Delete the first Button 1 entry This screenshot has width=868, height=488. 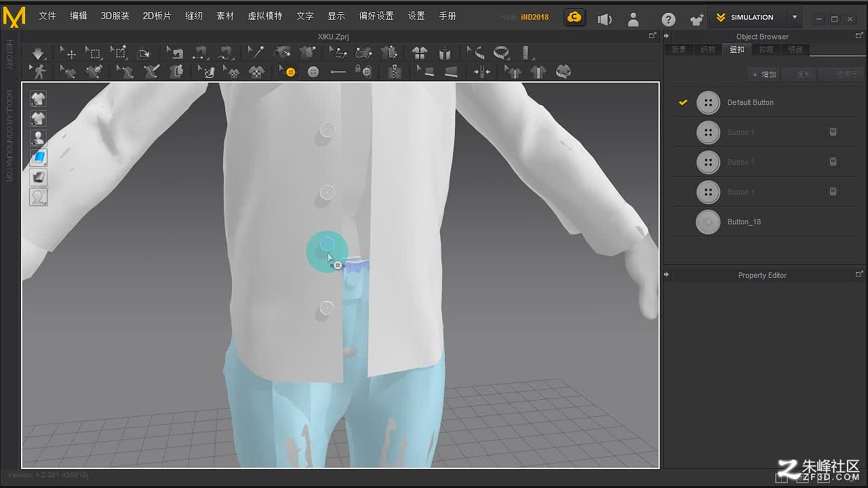click(833, 132)
